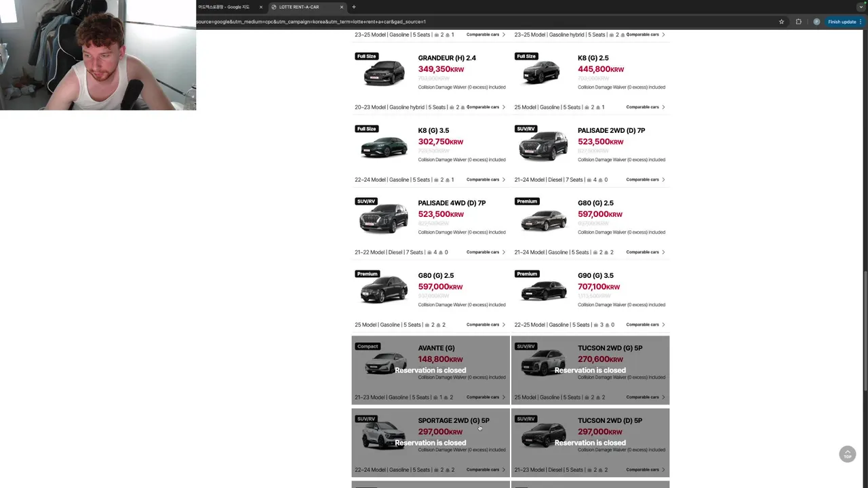Expand Comparable cars on TUCSON 2WD (D) card
The width and height of the screenshot is (868, 488).
click(x=646, y=470)
